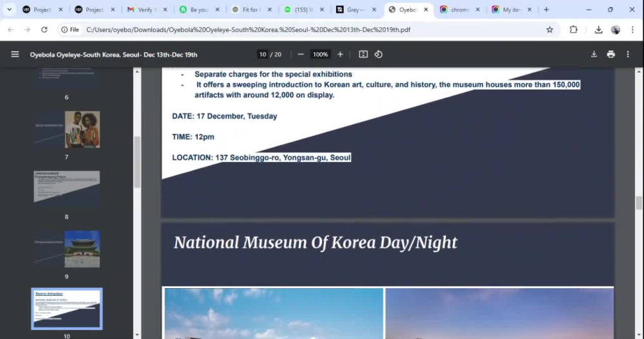Click the File site info icon
644x339 pixels.
[70, 30]
